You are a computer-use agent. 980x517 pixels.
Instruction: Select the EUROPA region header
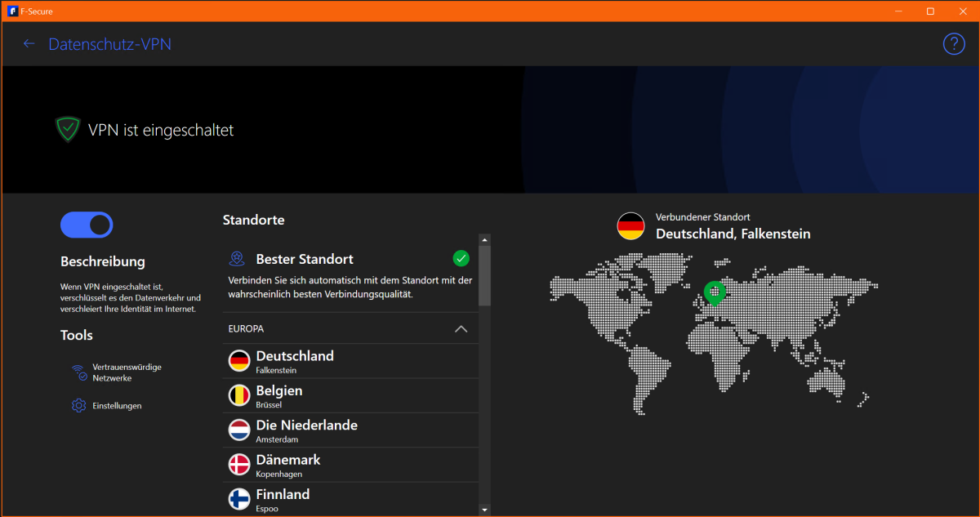pos(350,328)
